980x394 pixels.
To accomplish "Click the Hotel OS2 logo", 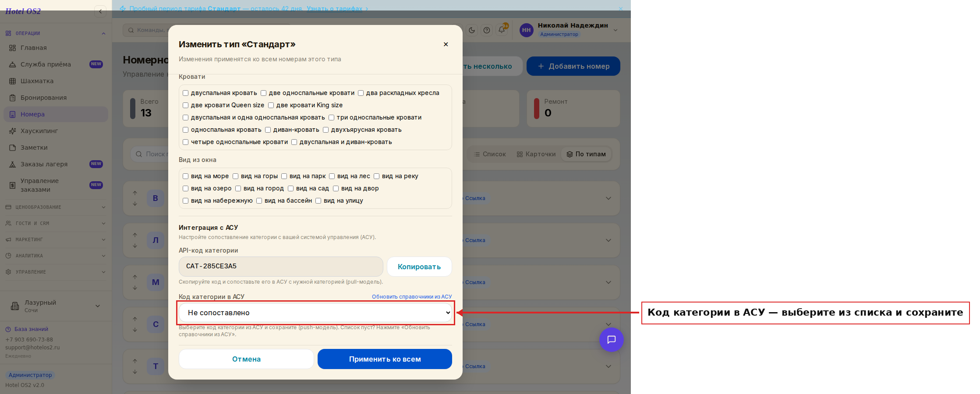I will (23, 11).
